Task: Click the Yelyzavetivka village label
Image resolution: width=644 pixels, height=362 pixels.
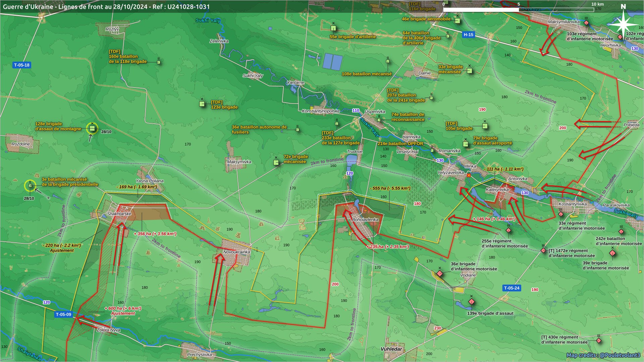Action: tap(450, 173)
